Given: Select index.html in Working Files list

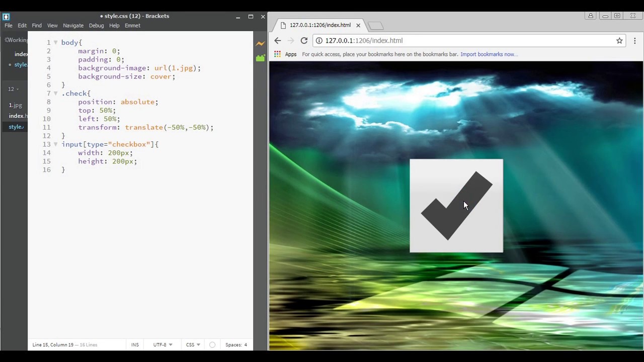Looking at the screenshot, I should [x=21, y=54].
